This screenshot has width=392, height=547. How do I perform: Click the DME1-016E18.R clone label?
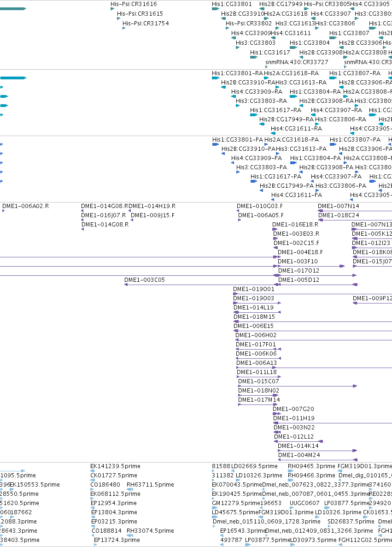295,225
